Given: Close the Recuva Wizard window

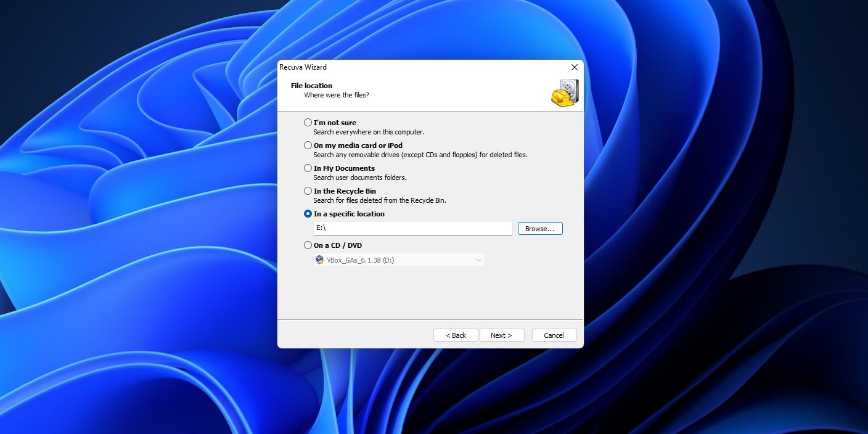Looking at the screenshot, I should click(x=575, y=67).
